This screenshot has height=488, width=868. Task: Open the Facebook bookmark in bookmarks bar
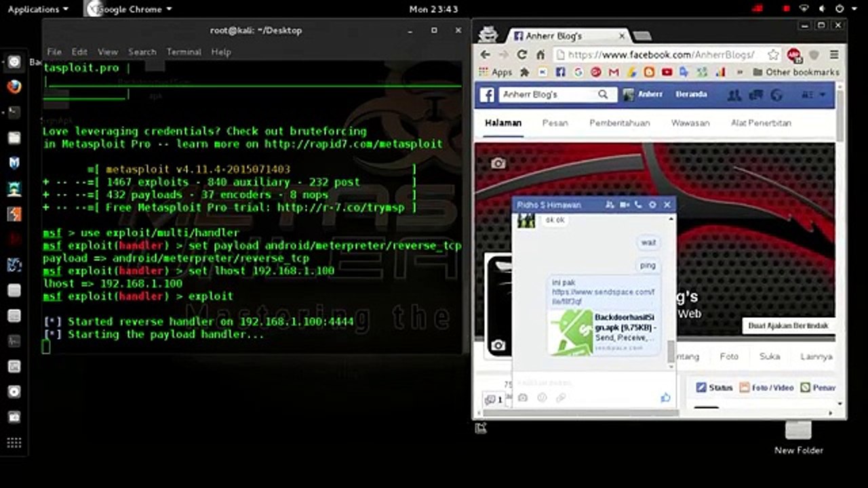point(560,72)
